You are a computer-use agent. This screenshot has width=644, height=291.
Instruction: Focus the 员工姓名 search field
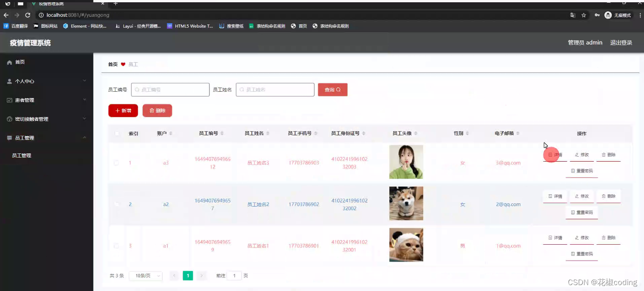275,90
